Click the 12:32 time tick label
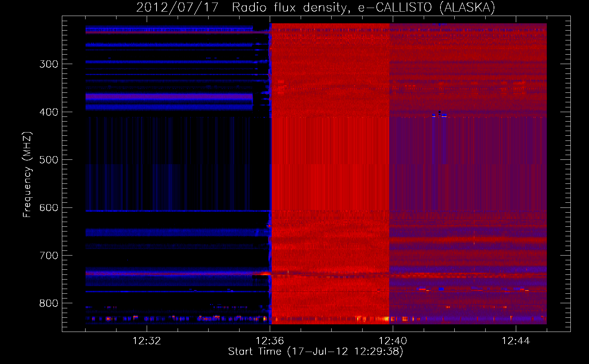 (147, 341)
